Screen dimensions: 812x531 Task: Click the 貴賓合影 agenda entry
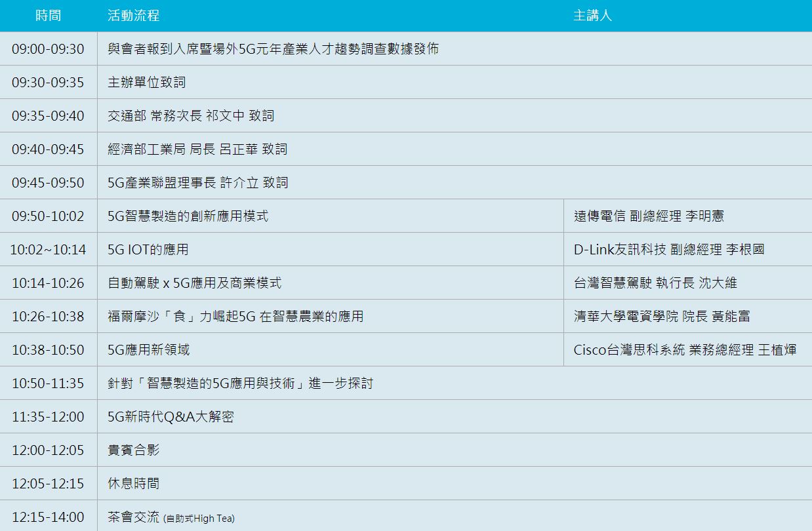(133, 450)
